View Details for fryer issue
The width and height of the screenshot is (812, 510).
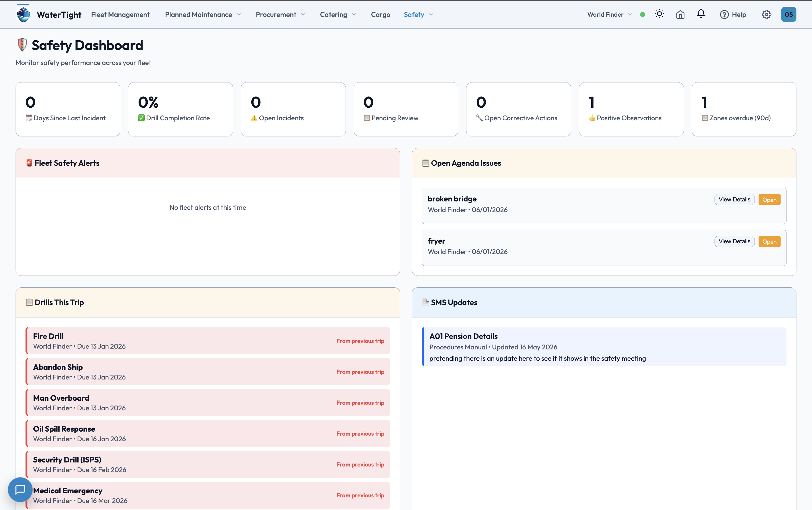coord(734,241)
